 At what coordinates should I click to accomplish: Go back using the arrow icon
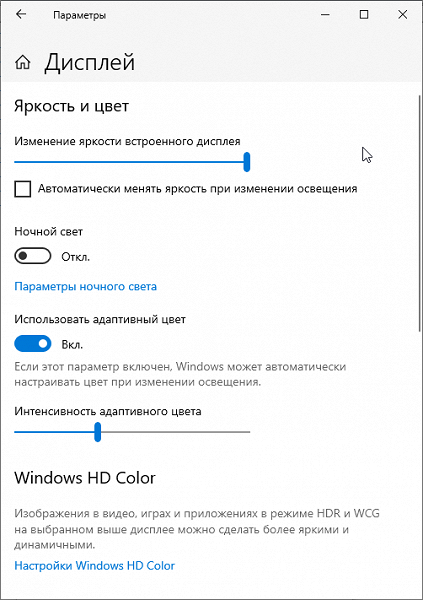[x=21, y=15]
